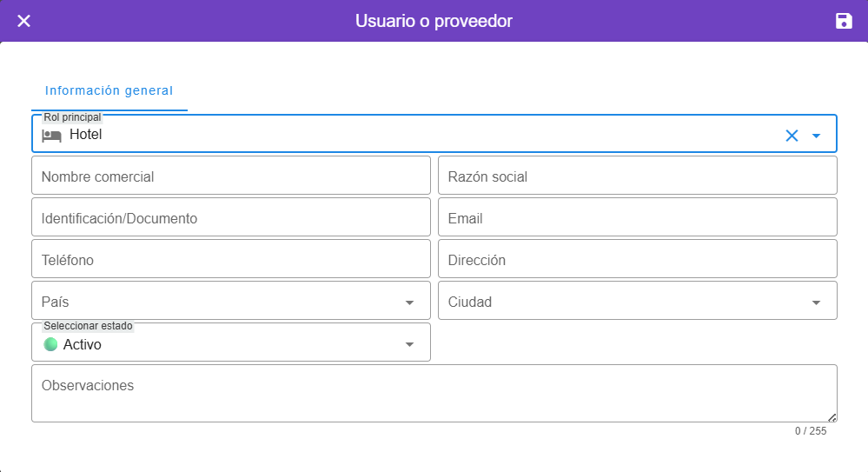Expand the Rol principal dropdown arrow

point(816,136)
